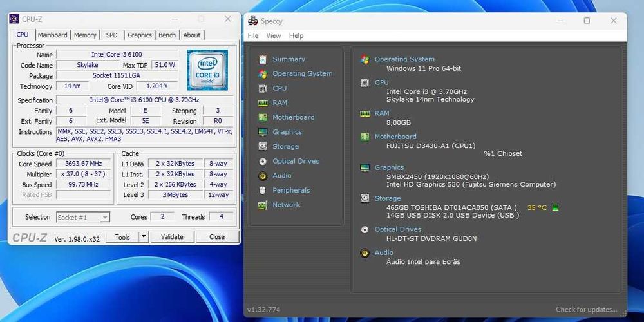
Task: Click the Speccy title bar app icon
Action: [x=253, y=21]
